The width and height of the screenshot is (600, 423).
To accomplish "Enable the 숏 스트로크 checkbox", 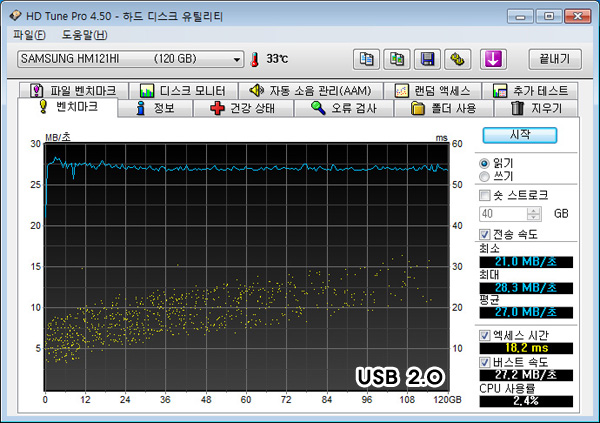I will click(x=484, y=195).
